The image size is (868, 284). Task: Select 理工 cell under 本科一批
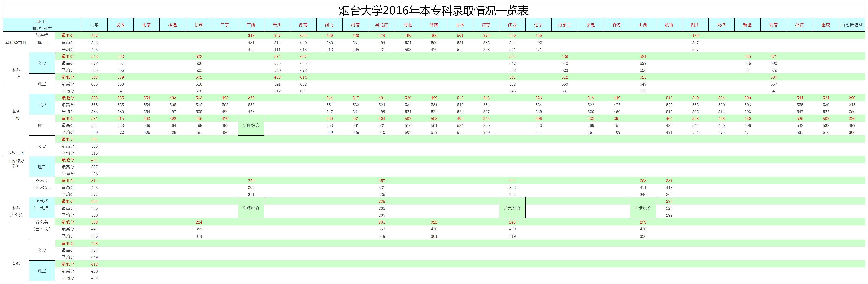tap(42, 84)
